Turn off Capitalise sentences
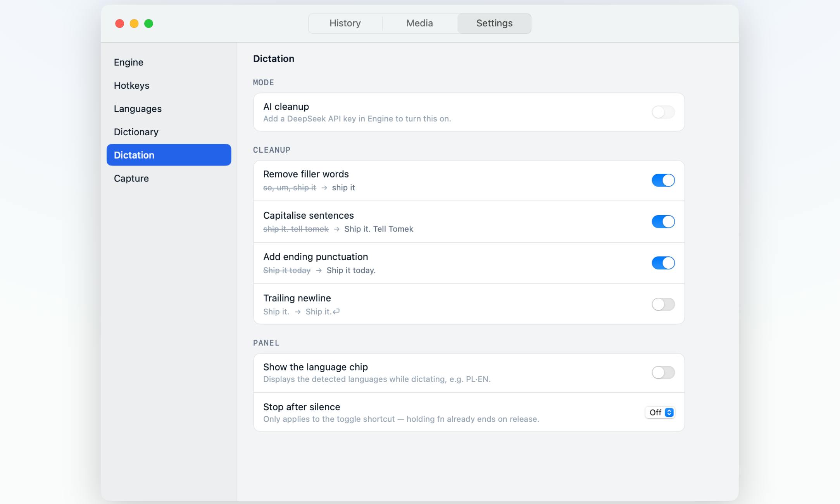The width and height of the screenshot is (840, 504). pos(663,222)
